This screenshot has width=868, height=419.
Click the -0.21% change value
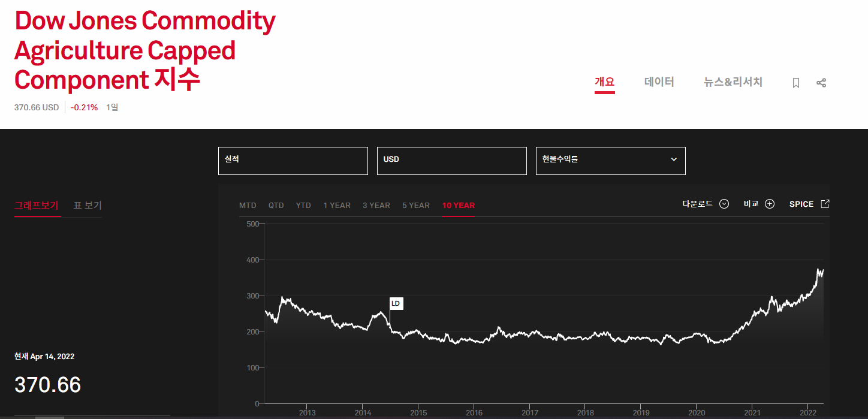click(x=84, y=107)
